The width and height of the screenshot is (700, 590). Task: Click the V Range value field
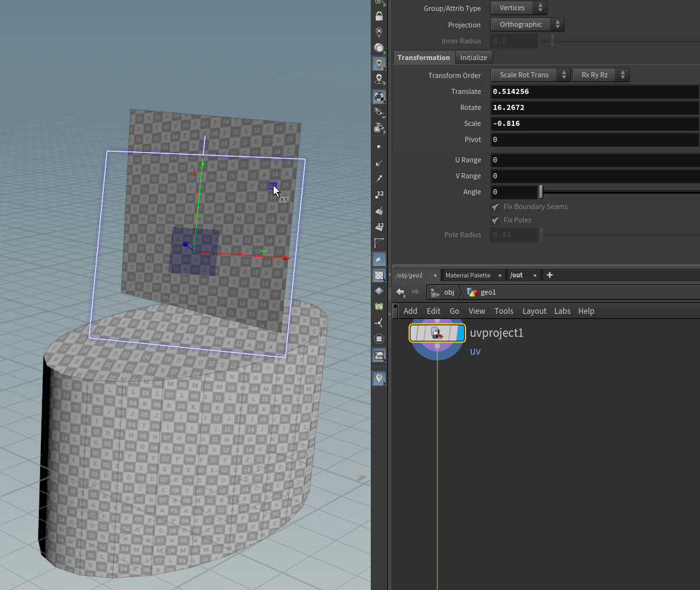[x=595, y=176]
